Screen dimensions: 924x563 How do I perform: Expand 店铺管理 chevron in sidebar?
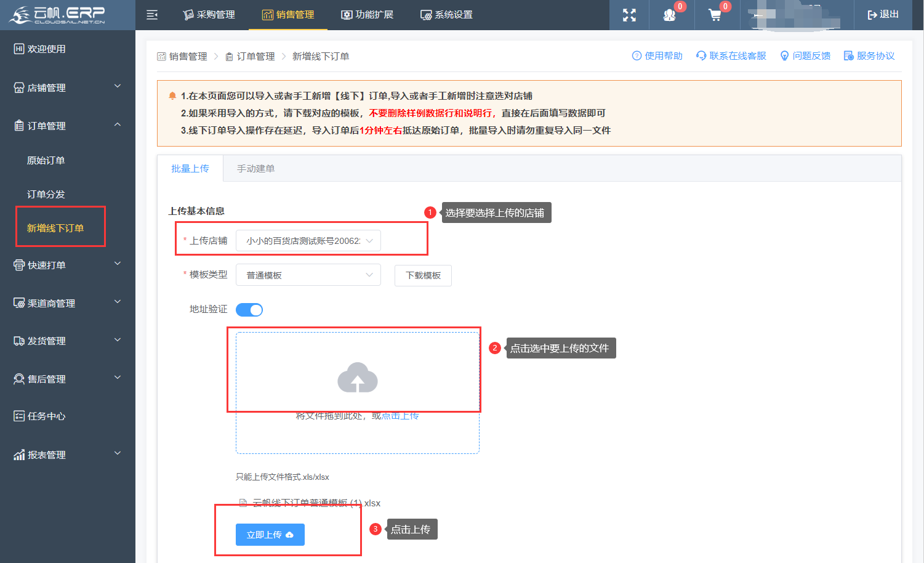118,86
